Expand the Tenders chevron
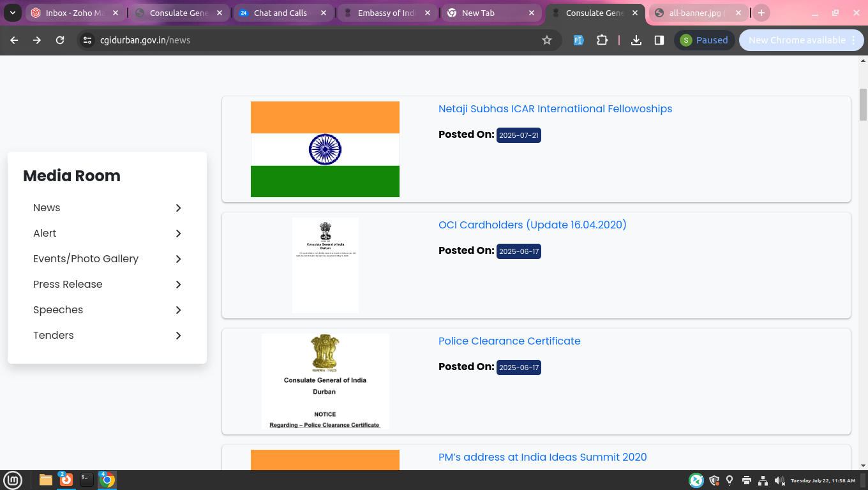Screen dimensions: 868x490 178,336
